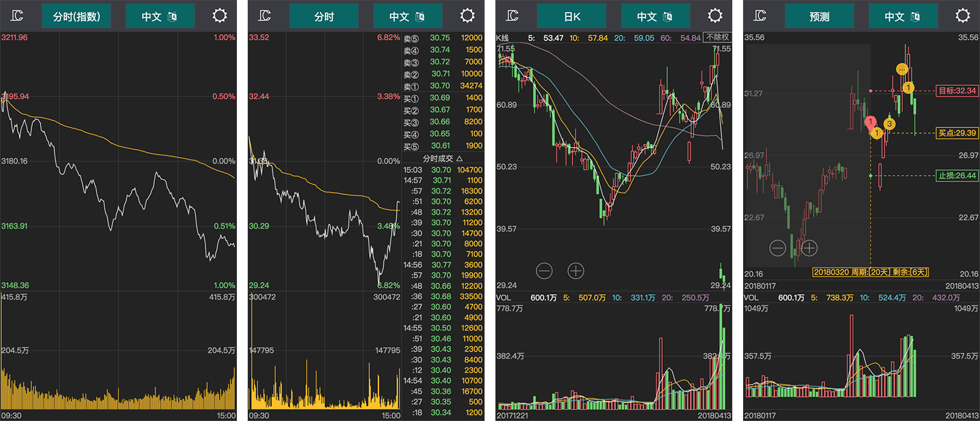Select the 目标:32.34 target price label
980x421 pixels.
pyautogui.click(x=958, y=91)
